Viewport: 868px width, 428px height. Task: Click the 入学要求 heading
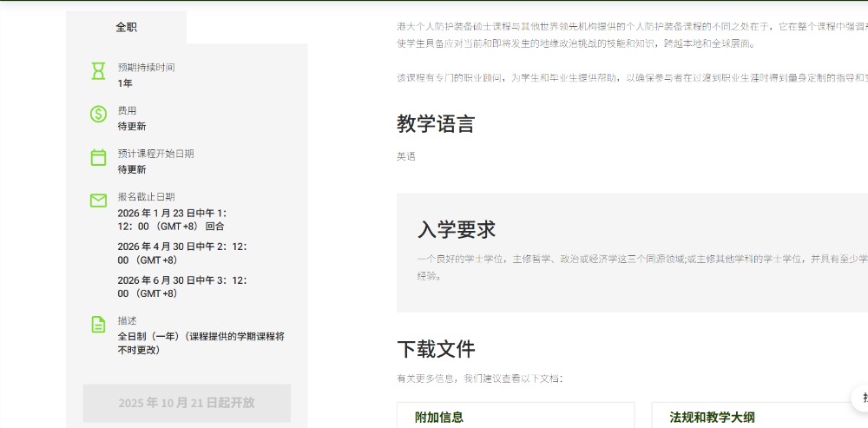[x=457, y=230]
